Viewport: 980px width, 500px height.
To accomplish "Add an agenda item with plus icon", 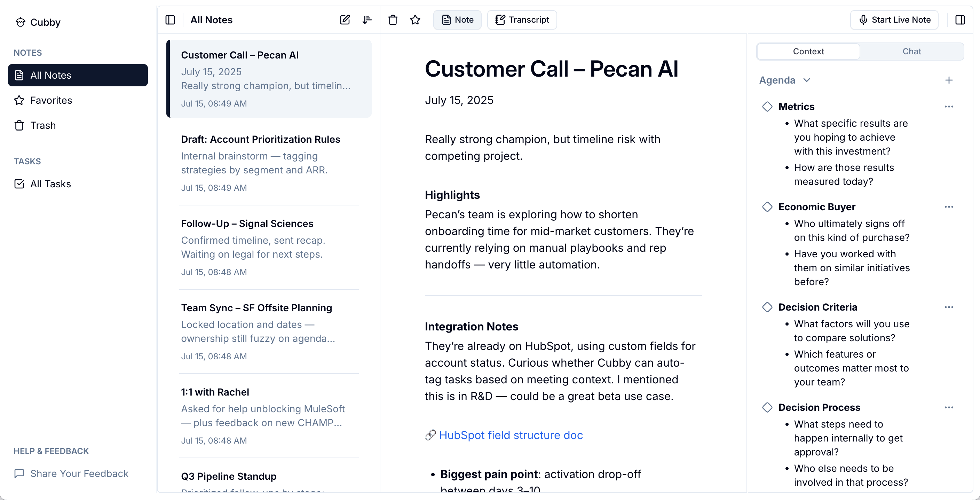I will 949,80.
